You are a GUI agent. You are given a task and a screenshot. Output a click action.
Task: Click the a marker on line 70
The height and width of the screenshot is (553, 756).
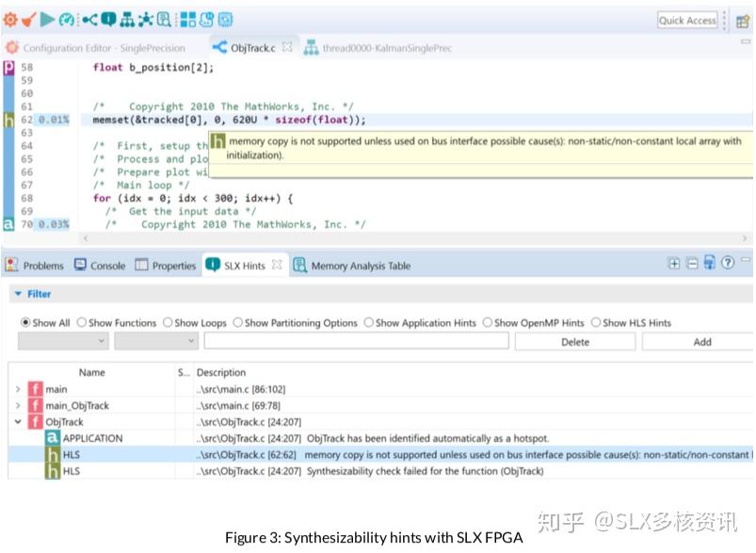(x=8, y=224)
